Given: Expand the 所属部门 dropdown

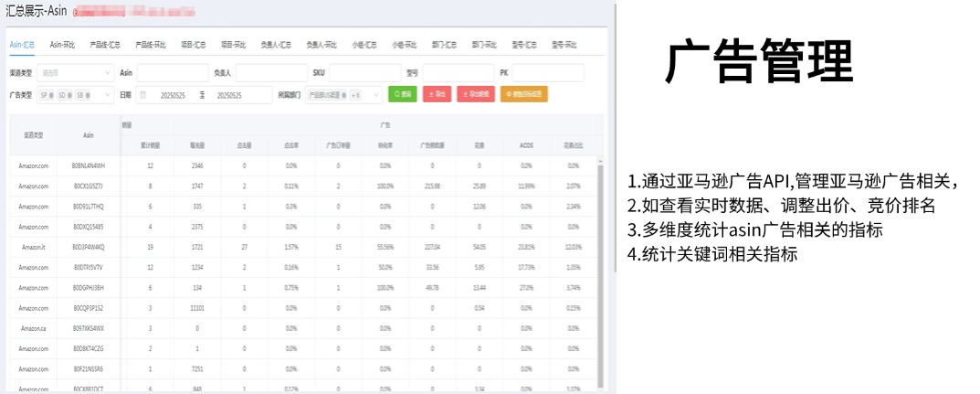Looking at the screenshot, I should point(375,95).
